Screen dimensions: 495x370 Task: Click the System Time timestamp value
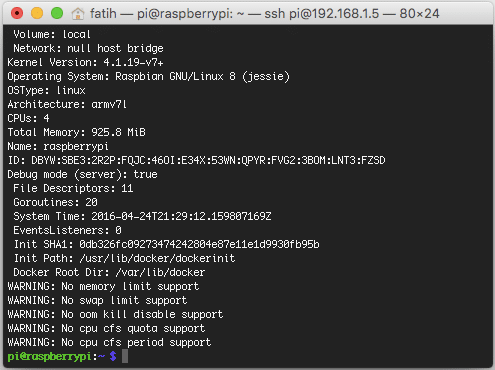tap(181, 216)
